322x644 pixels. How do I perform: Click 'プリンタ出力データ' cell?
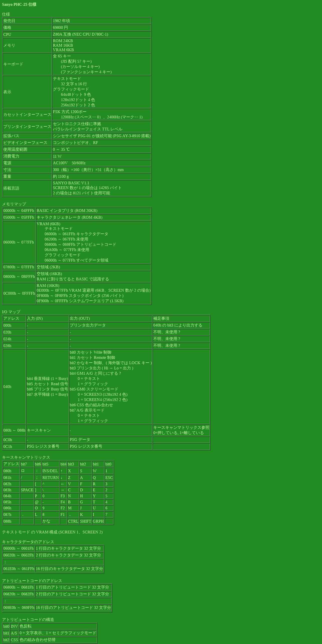click(x=111, y=325)
